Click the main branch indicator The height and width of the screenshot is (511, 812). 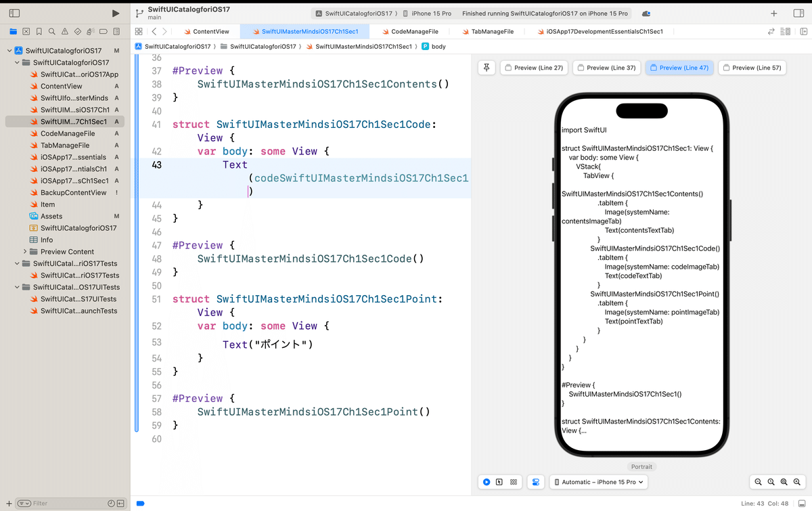(x=154, y=18)
